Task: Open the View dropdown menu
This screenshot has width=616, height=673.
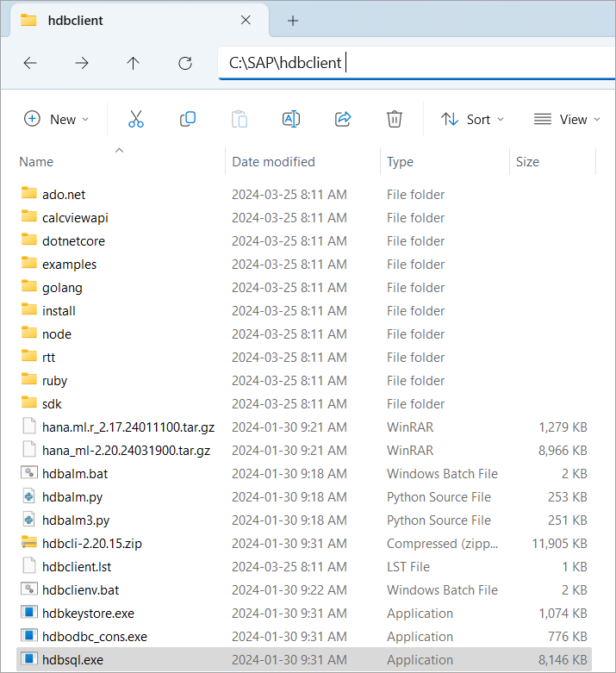Action: coord(567,119)
